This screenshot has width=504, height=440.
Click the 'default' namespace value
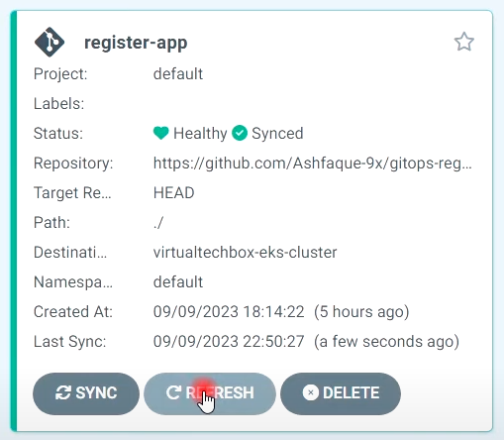[178, 282]
